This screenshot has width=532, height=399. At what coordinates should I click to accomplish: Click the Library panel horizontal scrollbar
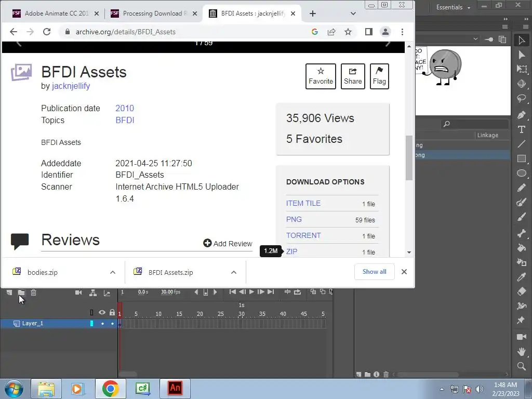tap(428, 375)
